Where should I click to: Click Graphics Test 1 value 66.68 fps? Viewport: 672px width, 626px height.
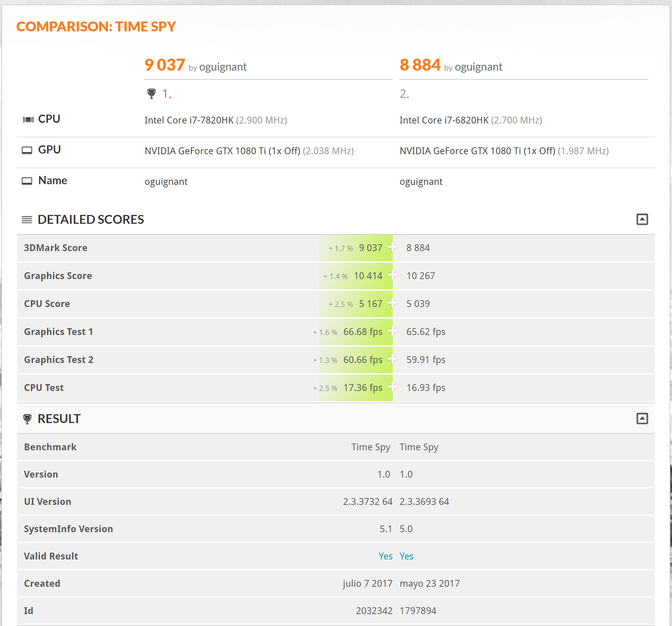pos(363,332)
